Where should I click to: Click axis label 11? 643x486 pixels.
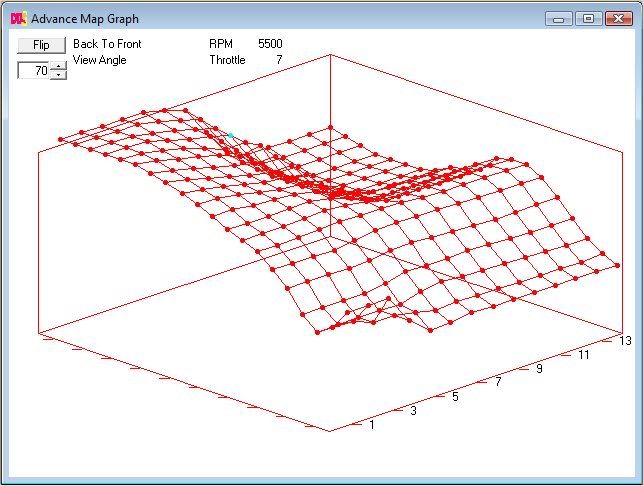tap(584, 355)
